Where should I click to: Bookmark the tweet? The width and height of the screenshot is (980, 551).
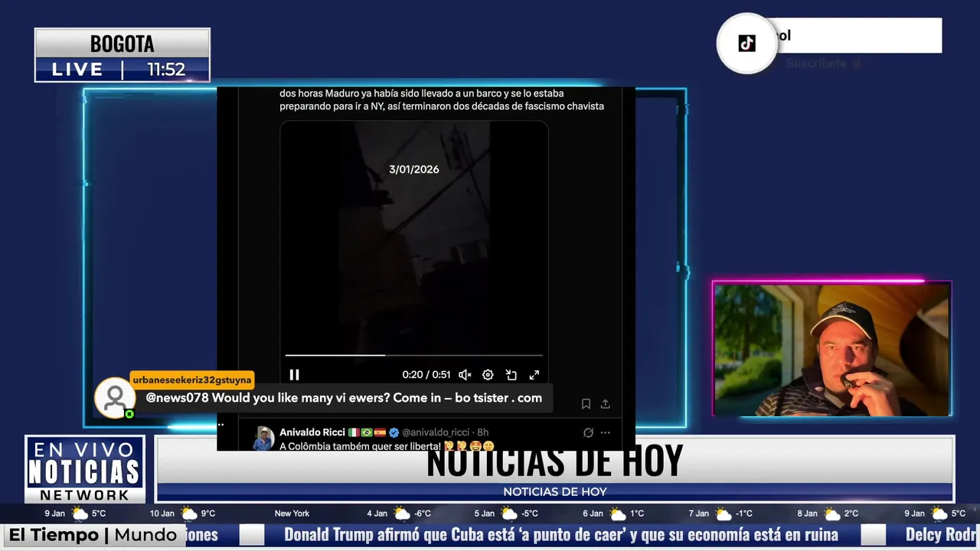pyautogui.click(x=586, y=403)
